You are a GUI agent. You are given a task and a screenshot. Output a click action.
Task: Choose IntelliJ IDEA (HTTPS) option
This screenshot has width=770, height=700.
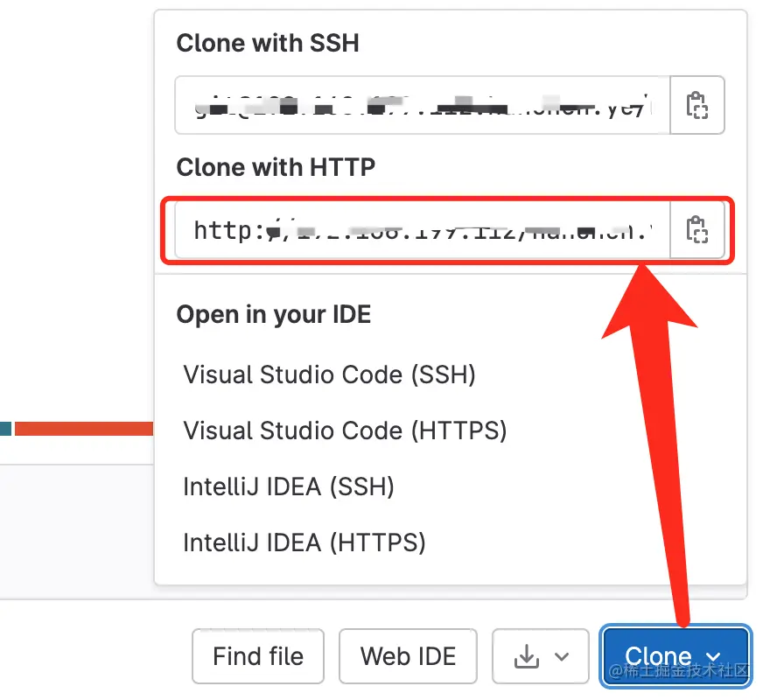tap(304, 542)
